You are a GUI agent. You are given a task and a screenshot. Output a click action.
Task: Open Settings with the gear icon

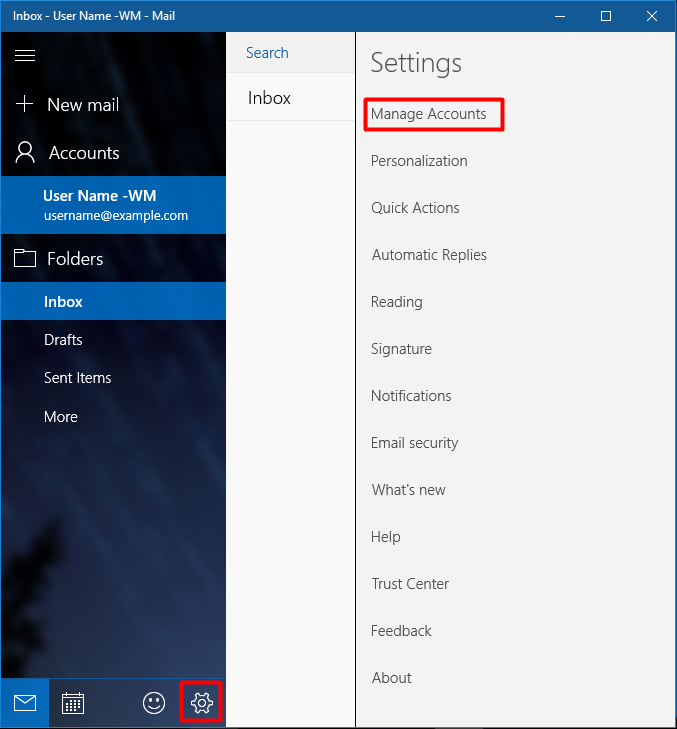[201, 703]
